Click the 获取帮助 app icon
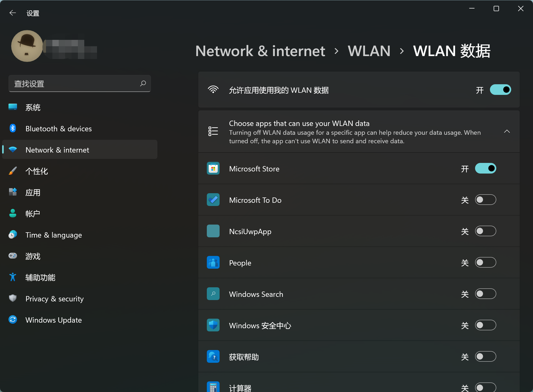533x392 pixels. [213, 357]
